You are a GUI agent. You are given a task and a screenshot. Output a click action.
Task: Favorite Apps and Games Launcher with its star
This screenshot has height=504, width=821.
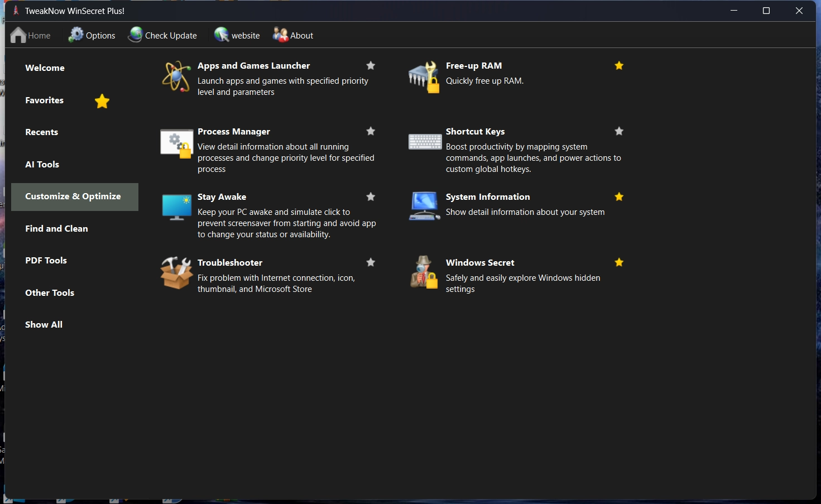pyautogui.click(x=371, y=65)
